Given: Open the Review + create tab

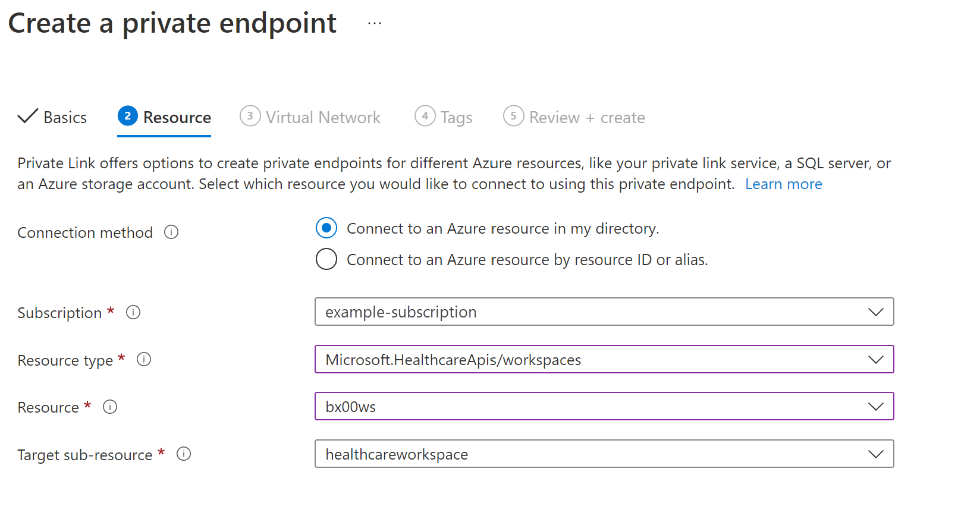Looking at the screenshot, I should (574, 117).
